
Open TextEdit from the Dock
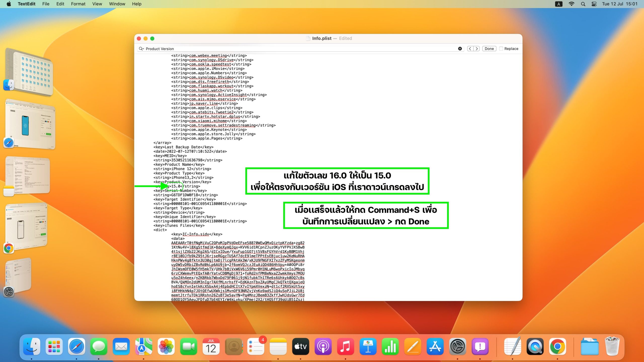click(x=512, y=346)
